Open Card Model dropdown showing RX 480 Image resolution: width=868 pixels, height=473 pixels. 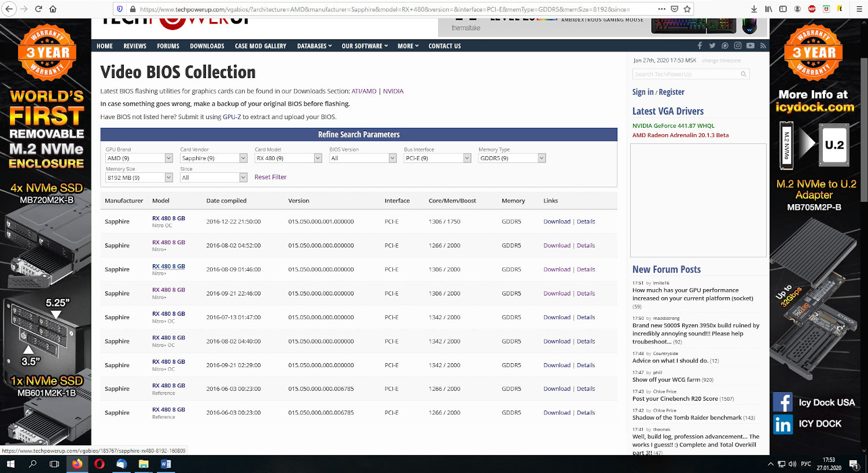pos(288,158)
